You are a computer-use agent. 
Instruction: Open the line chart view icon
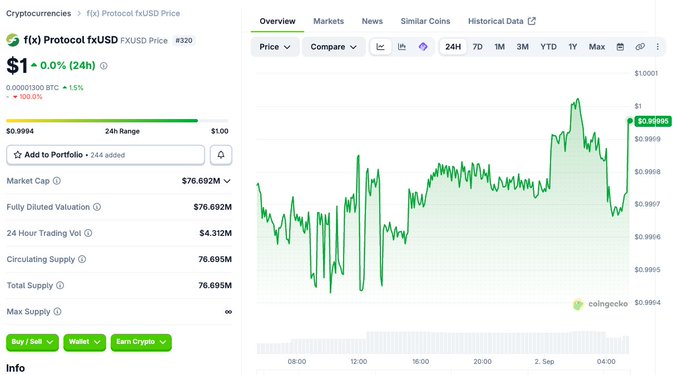tap(381, 47)
